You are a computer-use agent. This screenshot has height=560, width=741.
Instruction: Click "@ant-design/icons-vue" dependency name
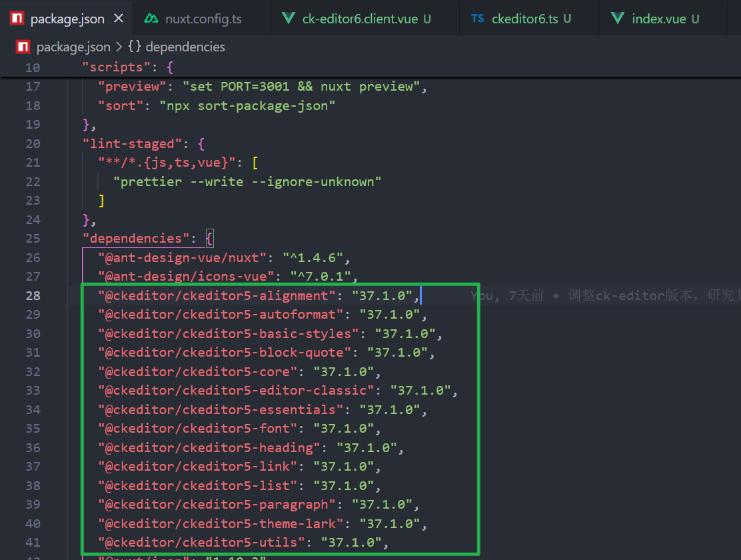click(x=186, y=277)
